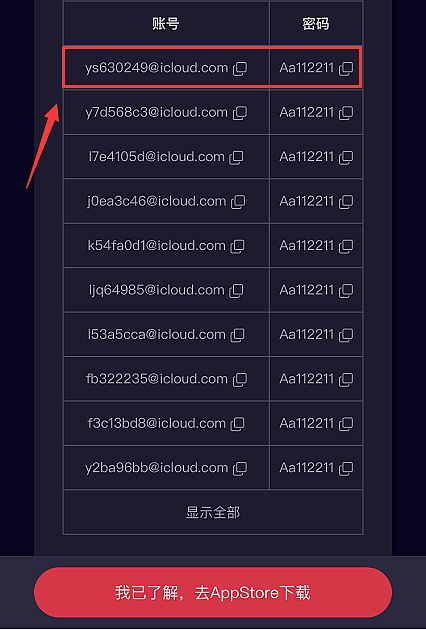Select the 密码 column header

[316, 24]
